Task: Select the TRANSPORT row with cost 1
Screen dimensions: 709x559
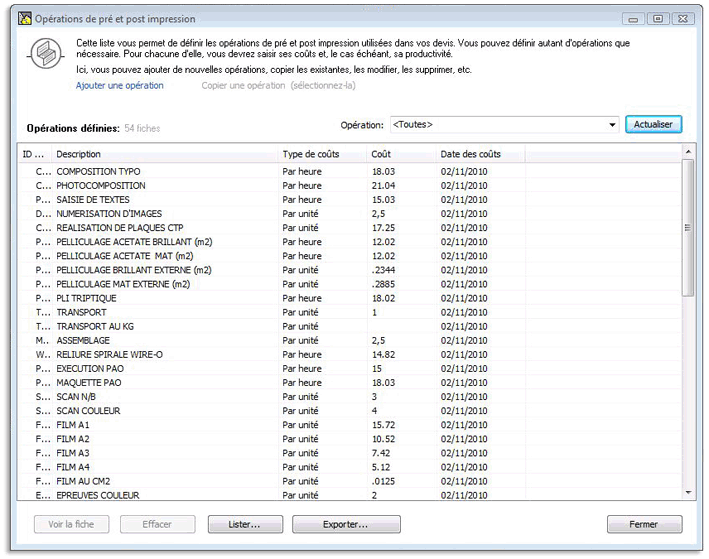Action: point(350,312)
